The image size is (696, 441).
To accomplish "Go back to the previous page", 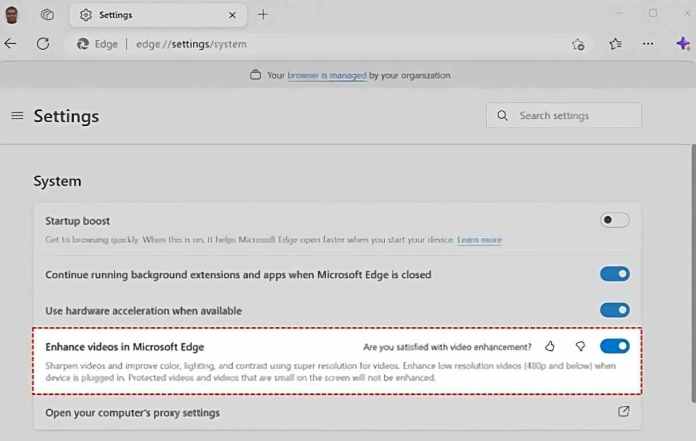I will (10, 43).
